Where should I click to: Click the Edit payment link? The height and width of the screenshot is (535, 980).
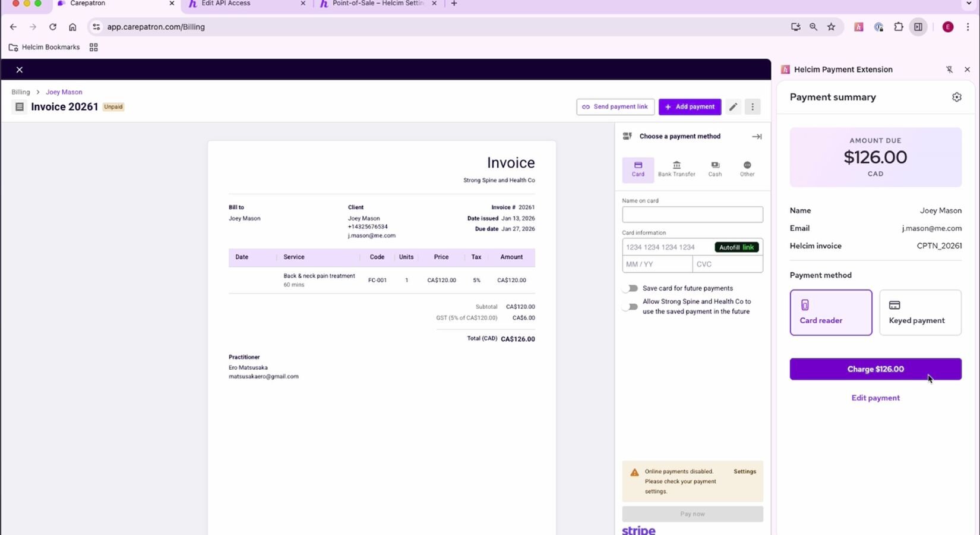pyautogui.click(x=875, y=398)
